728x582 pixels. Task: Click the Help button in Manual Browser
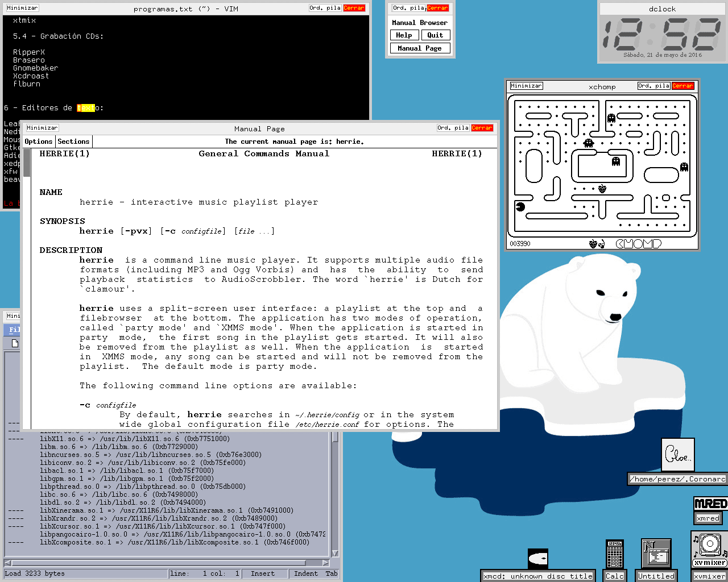click(x=404, y=35)
